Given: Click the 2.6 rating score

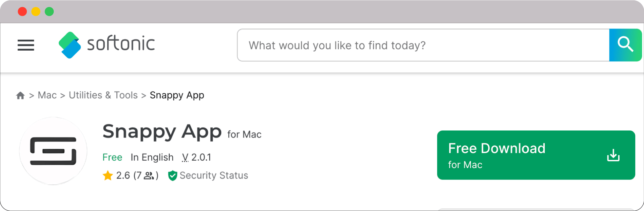Looking at the screenshot, I should coord(123,175).
